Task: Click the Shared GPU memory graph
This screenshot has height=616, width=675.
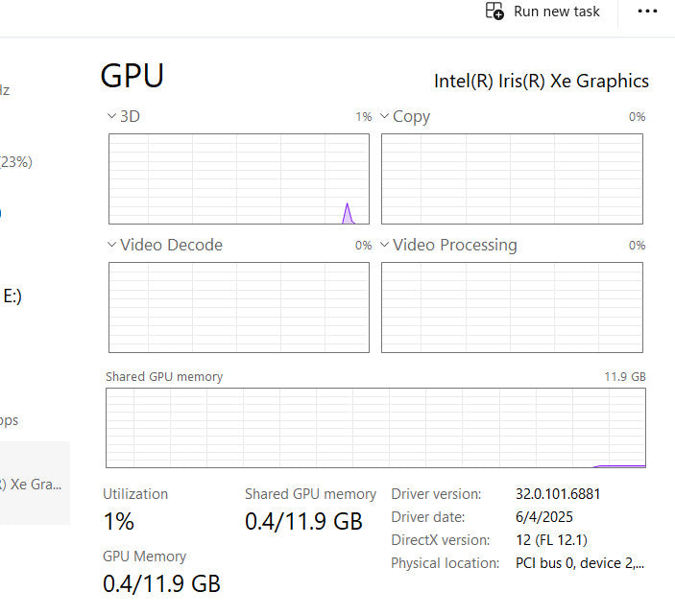Action: tap(374, 428)
